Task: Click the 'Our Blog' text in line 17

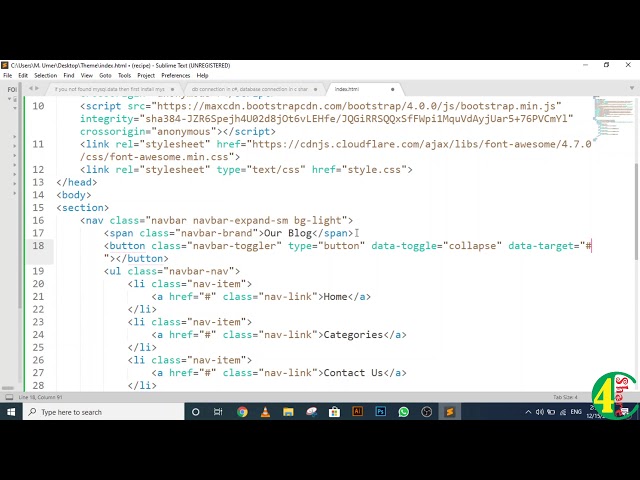Action: click(x=288, y=233)
